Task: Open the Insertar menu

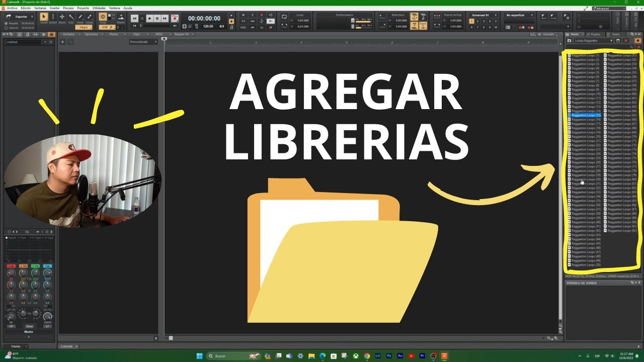Action: (54, 9)
